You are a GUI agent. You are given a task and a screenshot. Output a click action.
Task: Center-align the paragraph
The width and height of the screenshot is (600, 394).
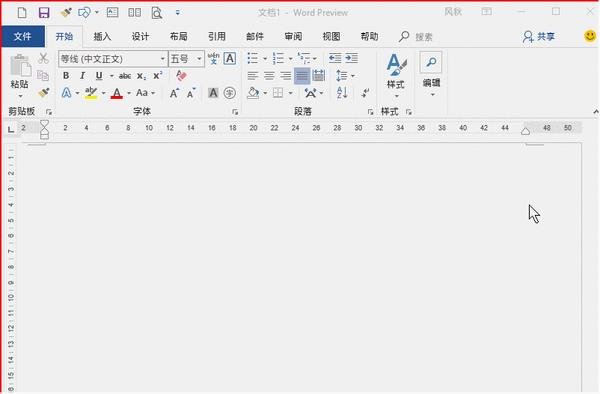pos(269,76)
